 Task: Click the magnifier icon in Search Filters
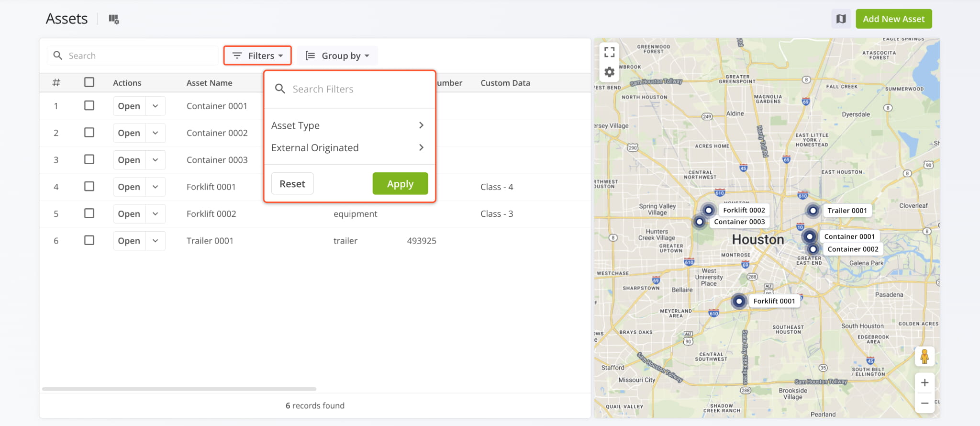coord(280,89)
